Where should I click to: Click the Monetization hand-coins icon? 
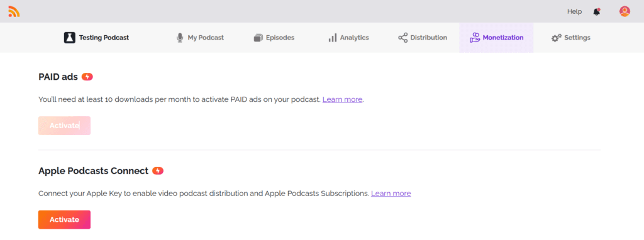475,38
